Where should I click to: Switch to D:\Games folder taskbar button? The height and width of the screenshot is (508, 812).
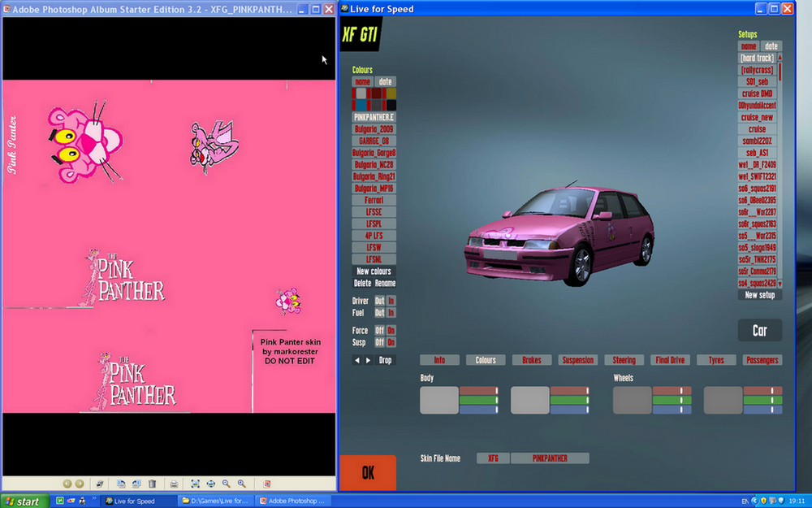(215, 501)
